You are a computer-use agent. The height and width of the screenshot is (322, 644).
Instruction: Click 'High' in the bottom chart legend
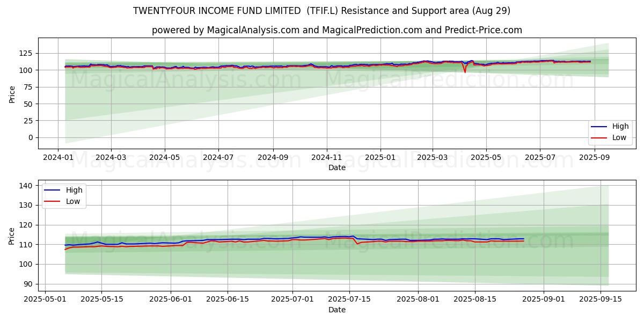pos(74,190)
